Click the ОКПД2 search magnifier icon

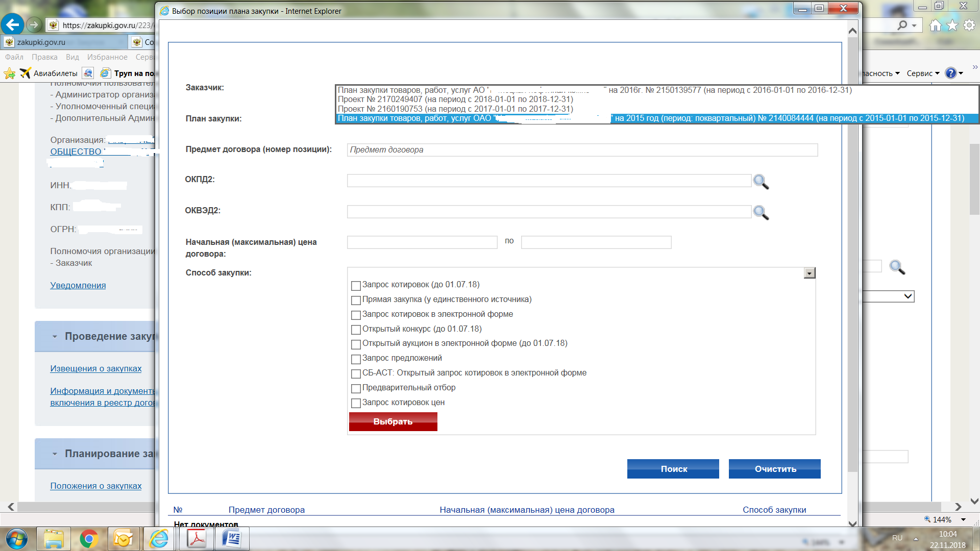point(761,181)
